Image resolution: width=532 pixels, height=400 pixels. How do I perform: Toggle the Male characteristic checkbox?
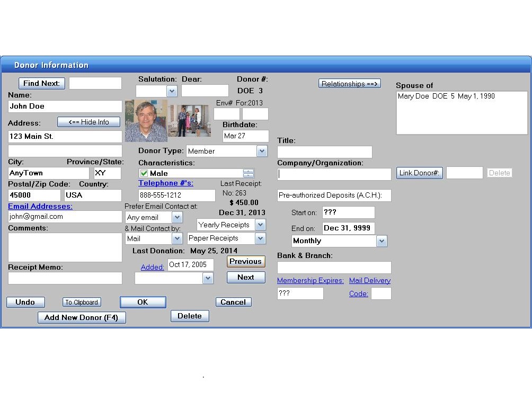(144, 173)
